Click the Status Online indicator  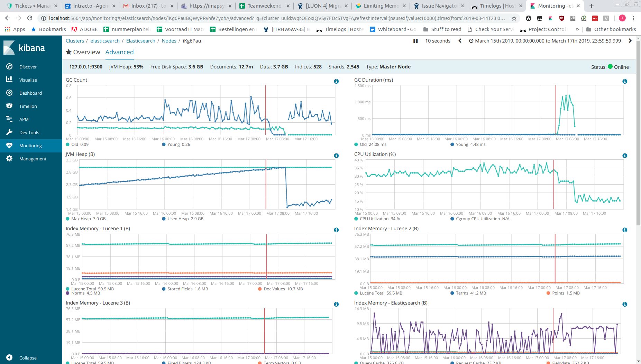pos(610,67)
